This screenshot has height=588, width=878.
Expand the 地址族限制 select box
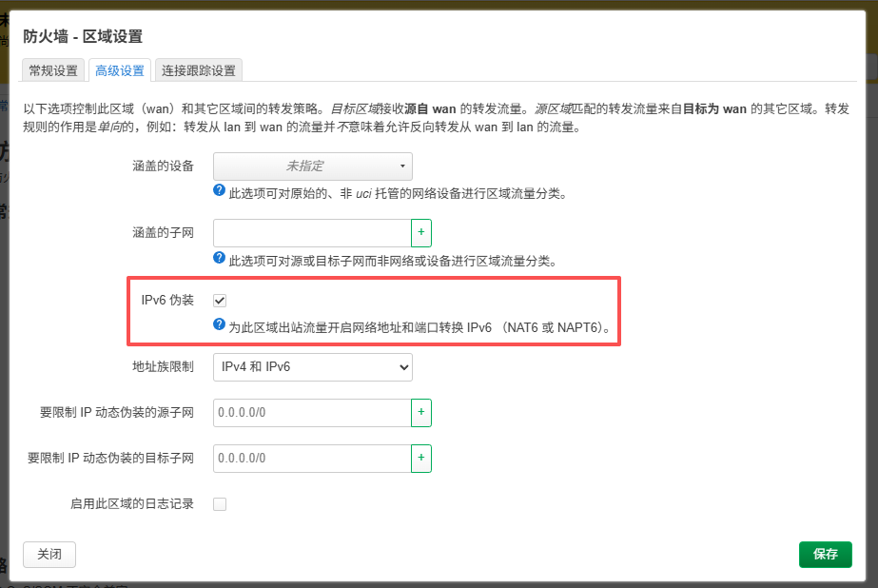(x=312, y=366)
